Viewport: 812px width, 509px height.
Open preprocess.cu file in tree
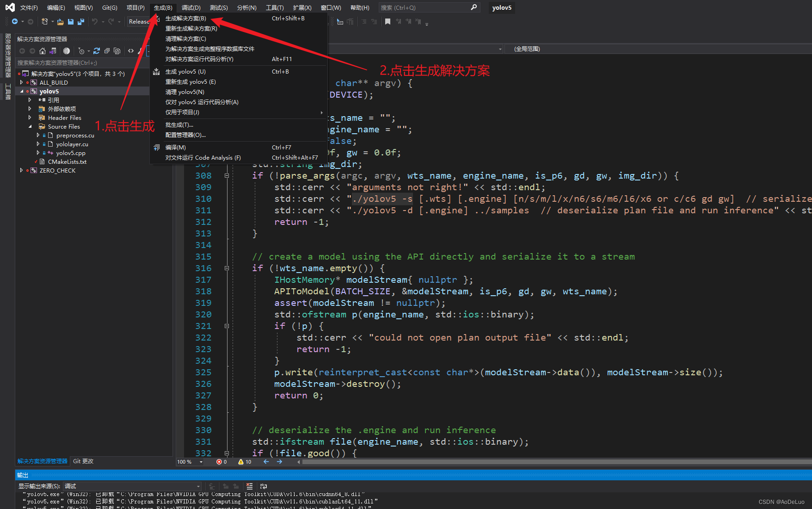click(75, 136)
